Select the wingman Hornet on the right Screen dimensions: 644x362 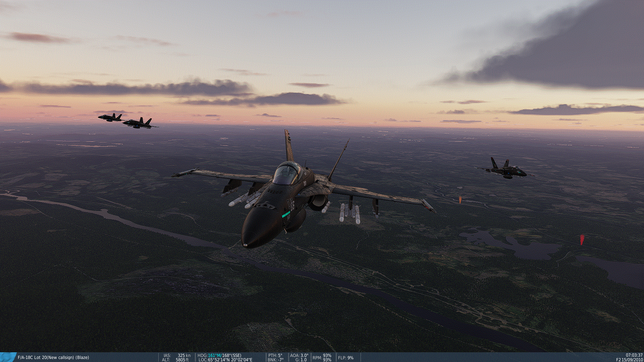pos(506,171)
